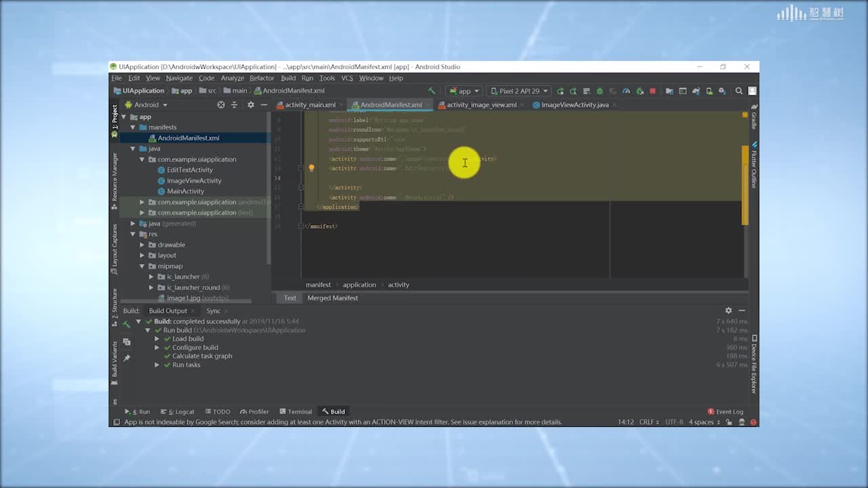Select EditTextActivity in project tree
This screenshot has height=488, width=868.
tap(190, 170)
